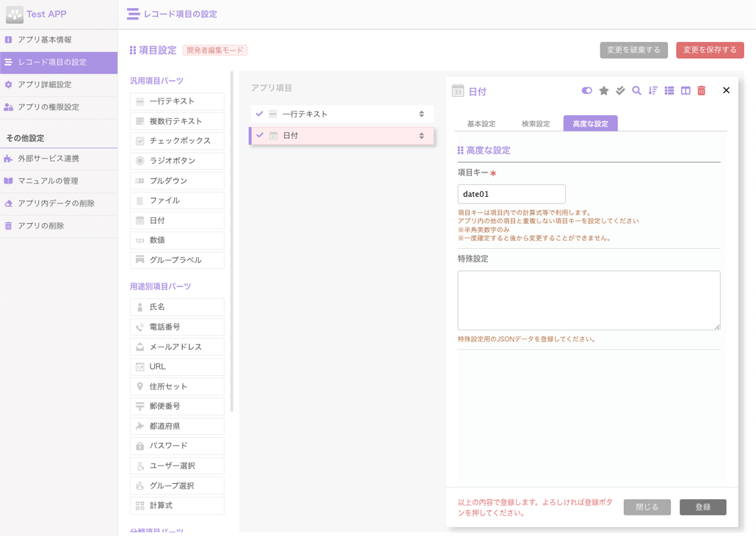Select ラジオボタン part
756x536 pixels.
click(177, 161)
